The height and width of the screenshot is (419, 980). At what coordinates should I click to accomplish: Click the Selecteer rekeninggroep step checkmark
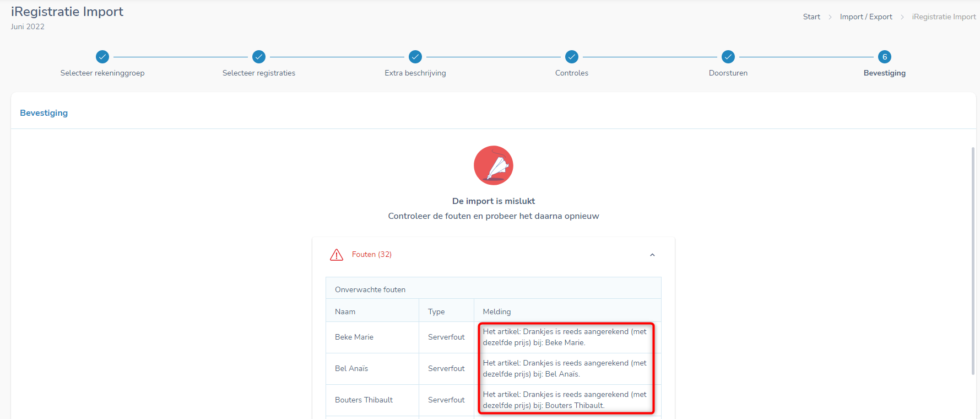[x=102, y=57]
